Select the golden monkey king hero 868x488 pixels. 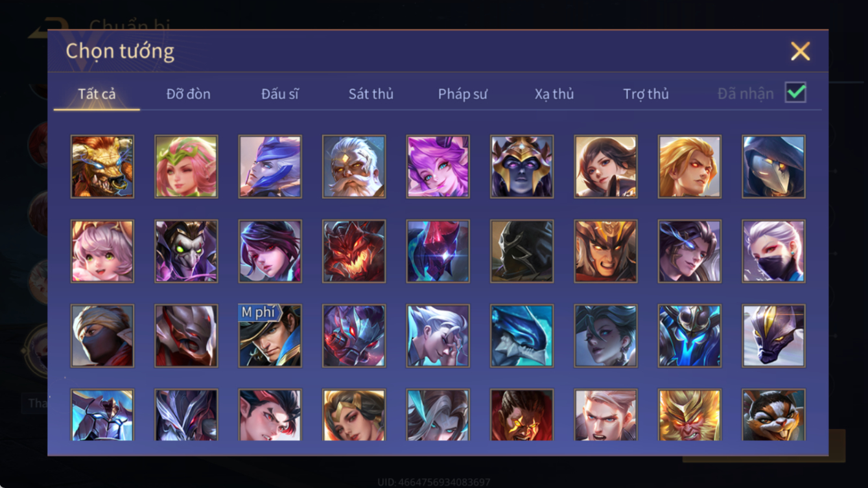690,415
